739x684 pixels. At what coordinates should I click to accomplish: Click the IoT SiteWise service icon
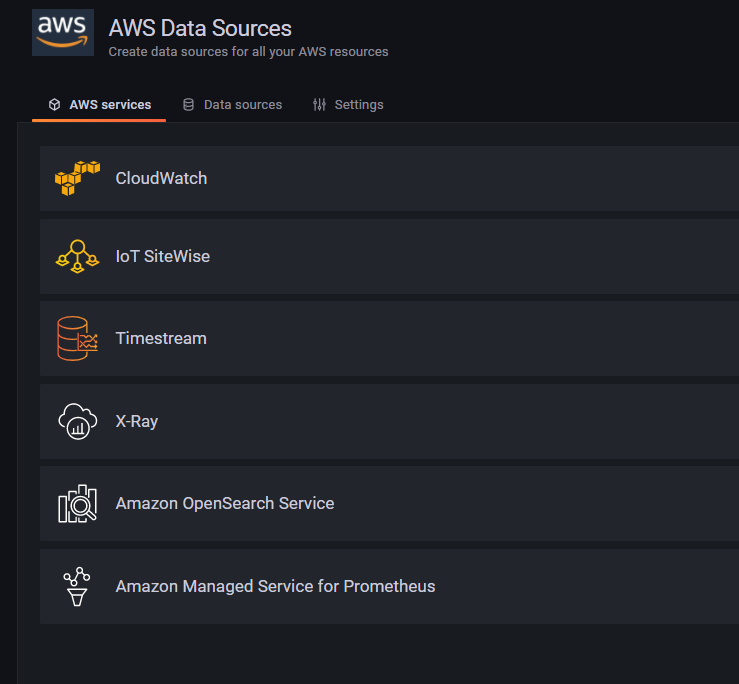point(77,257)
